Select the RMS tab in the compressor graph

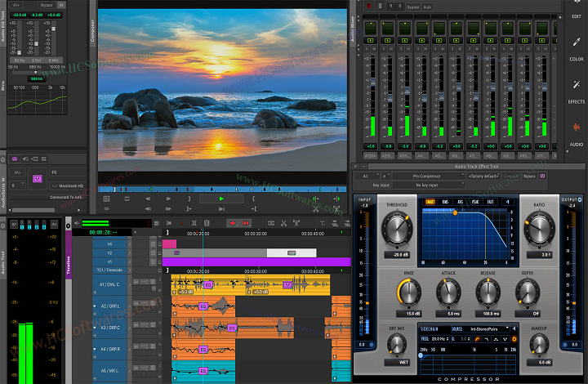[x=445, y=202]
